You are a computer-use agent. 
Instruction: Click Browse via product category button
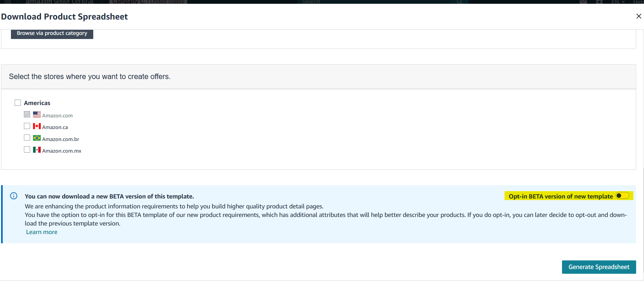(52, 34)
